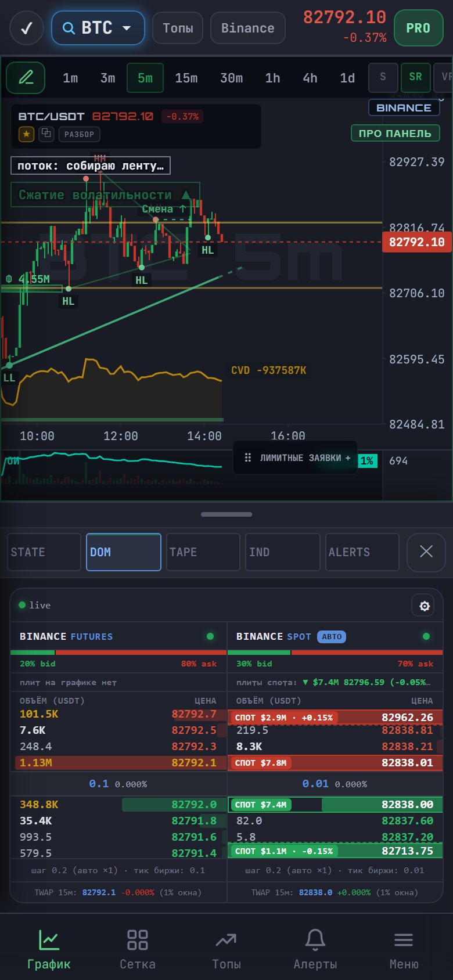The image size is (453, 980).
Task: Switch to the TAPE tab
Action: [x=203, y=552]
